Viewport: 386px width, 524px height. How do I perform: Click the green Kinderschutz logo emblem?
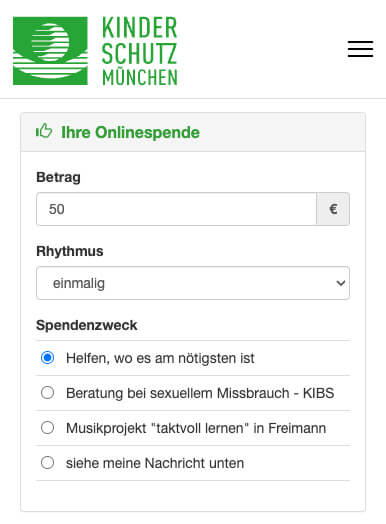[50, 50]
